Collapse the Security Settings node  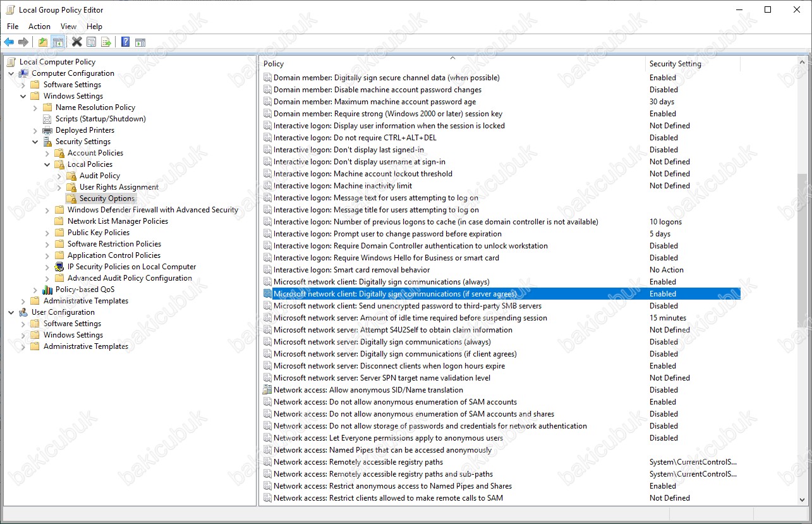click(35, 142)
